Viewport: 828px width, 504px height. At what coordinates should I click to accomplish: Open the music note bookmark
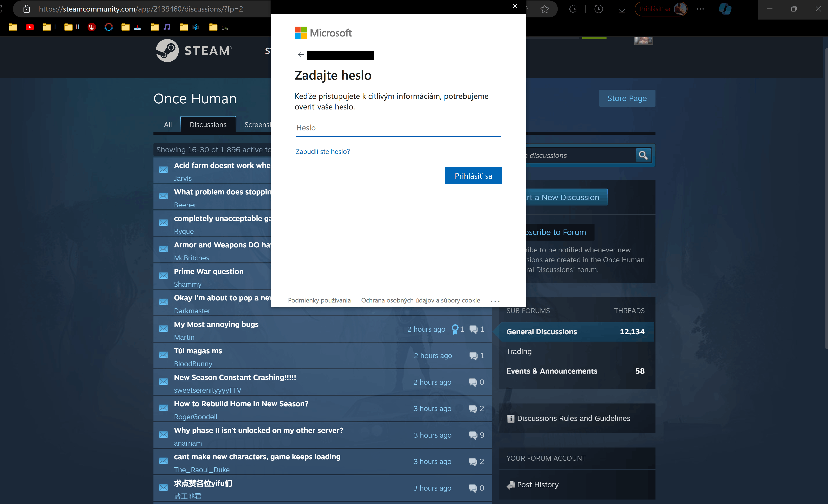pos(167,27)
